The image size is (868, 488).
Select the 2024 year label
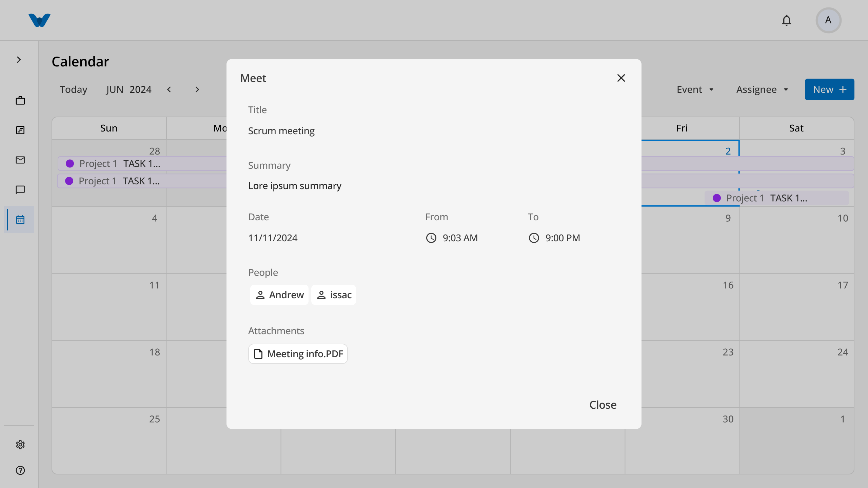pyautogui.click(x=140, y=89)
